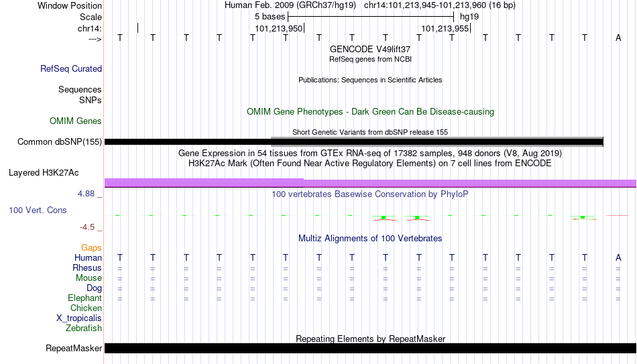
Task: Click the Layered H3K27Ac track label
Action: [x=44, y=173]
